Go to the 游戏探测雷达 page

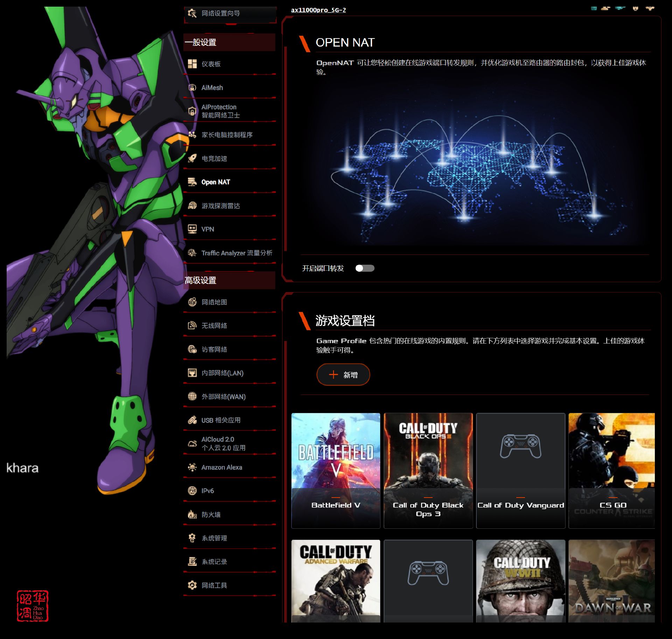(x=230, y=206)
